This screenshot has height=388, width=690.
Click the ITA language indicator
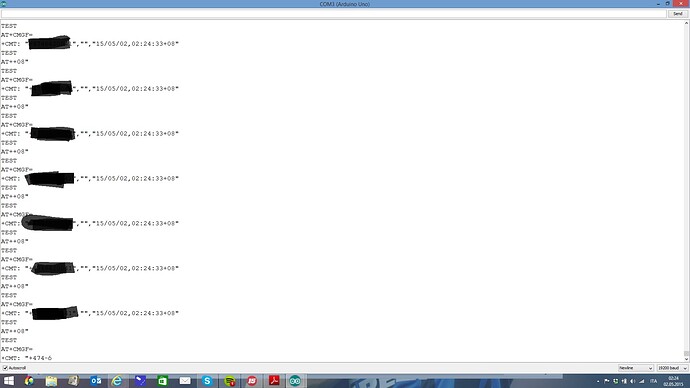point(653,381)
